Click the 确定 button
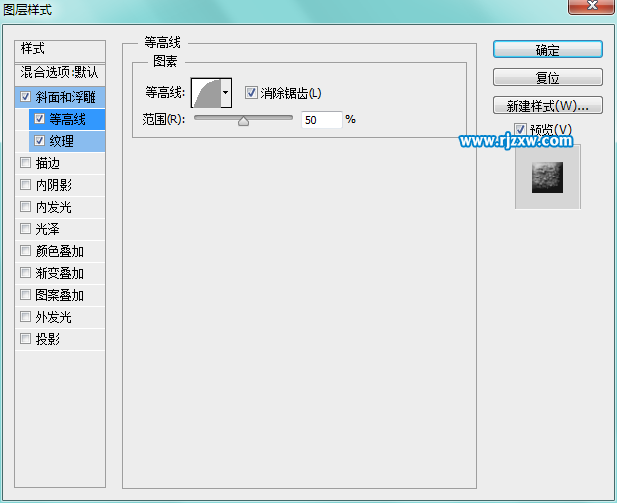Viewport: 617px width, 503px height. [547, 50]
